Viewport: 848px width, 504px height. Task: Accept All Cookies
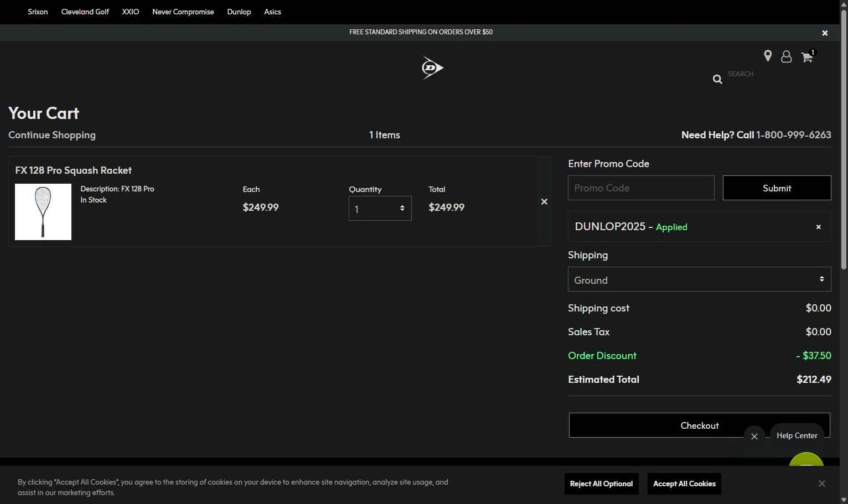tap(684, 484)
